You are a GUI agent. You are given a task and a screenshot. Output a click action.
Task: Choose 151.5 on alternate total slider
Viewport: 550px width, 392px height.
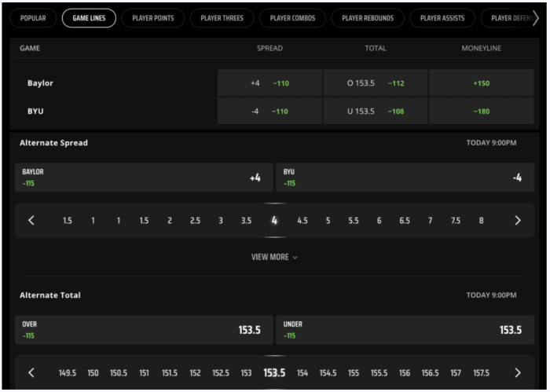(x=170, y=372)
